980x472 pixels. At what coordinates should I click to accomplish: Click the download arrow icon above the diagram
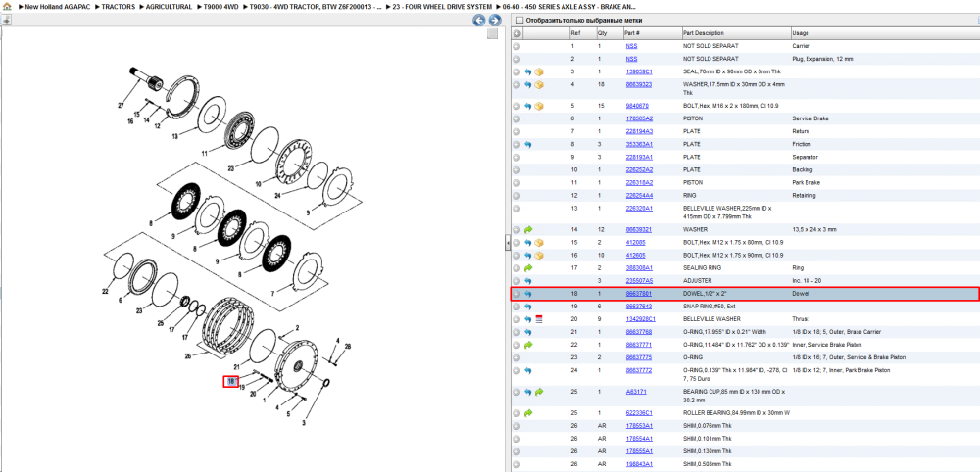click(x=6, y=20)
